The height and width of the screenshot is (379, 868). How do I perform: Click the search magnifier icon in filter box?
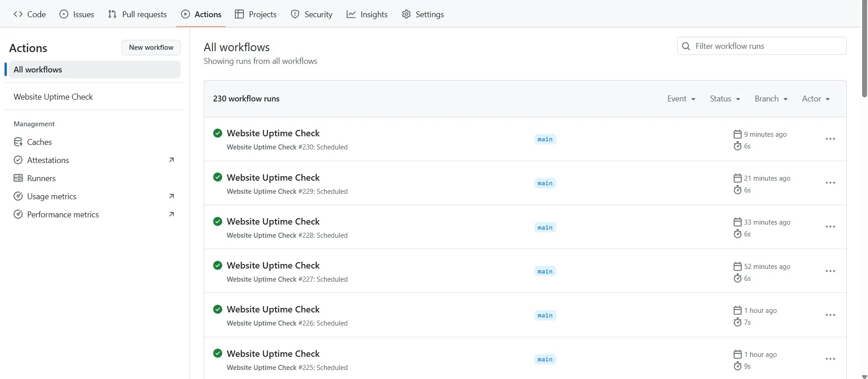686,46
